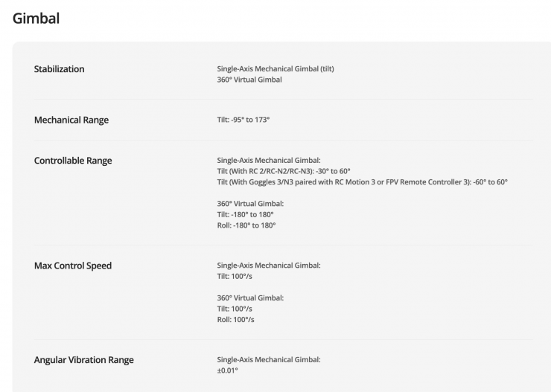Viewport: 551px width, 392px height.
Task: Click the Tilt with RC 2/RC-N2/RC-N3 line
Action: [283, 171]
